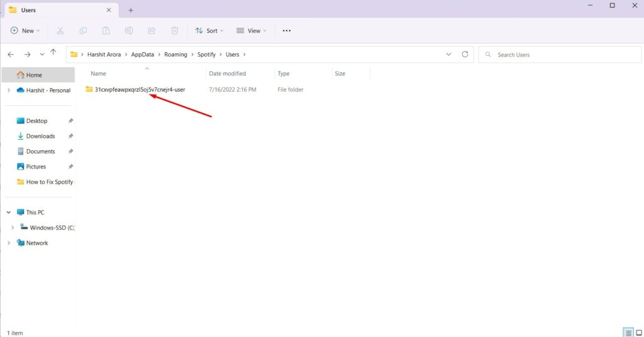This screenshot has width=644, height=337.
Task: Switch to details view toggle
Action: 628,332
